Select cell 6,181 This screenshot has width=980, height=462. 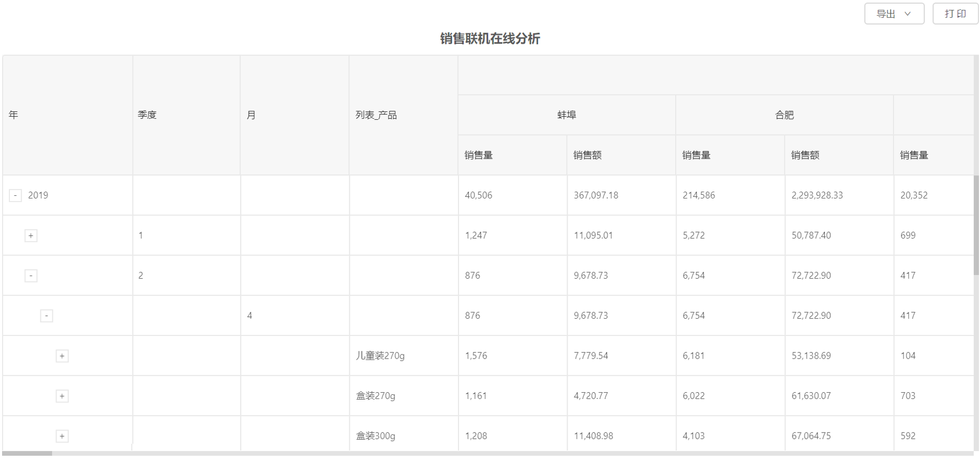click(x=730, y=356)
